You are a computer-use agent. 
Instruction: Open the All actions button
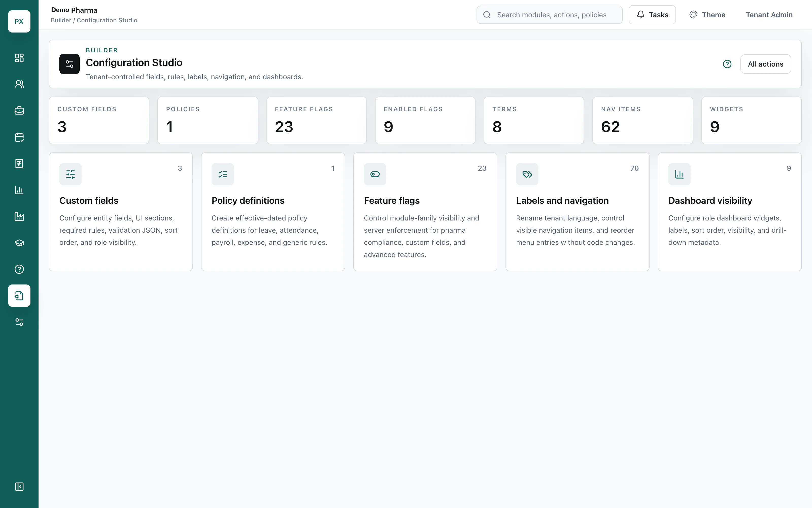click(766, 64)
